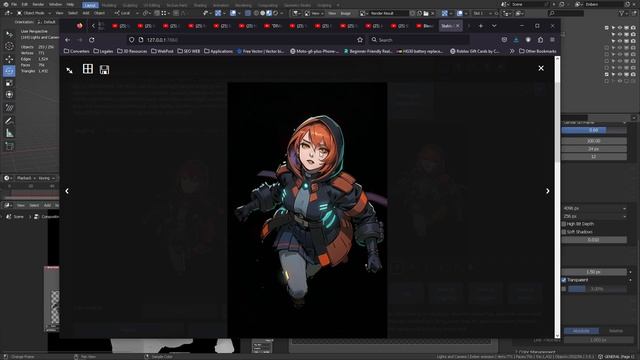The height and width of the screenshot is (360, 640).
Task: Open the HG30 battery replace bookmark
Action: pos(420,51)
